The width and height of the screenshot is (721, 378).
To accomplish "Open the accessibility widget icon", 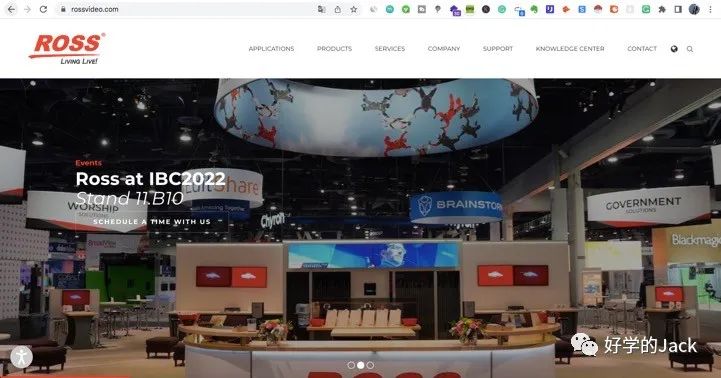I will (x=21, y=356).
